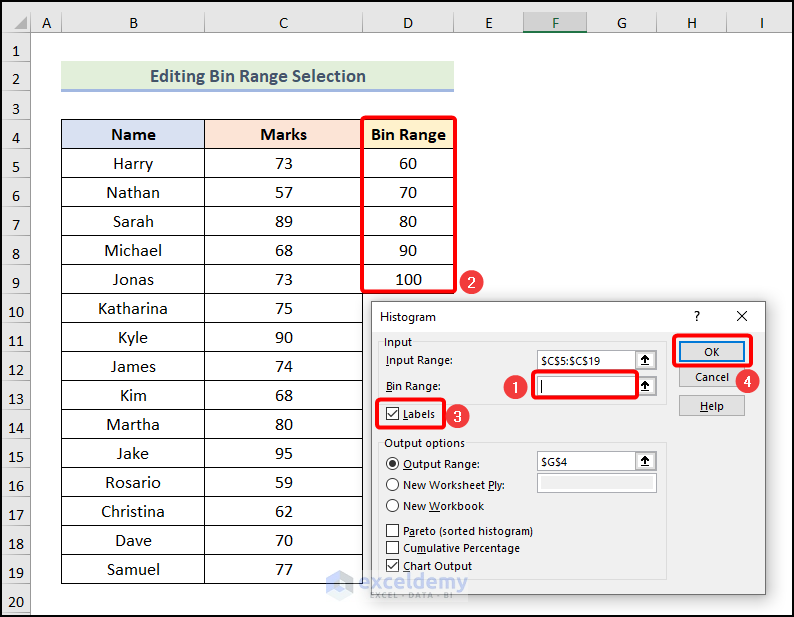This screenshot has height=617, width=794.
Task: Click Input Range collapse dialog icon
Action: [x=646, y=360]
